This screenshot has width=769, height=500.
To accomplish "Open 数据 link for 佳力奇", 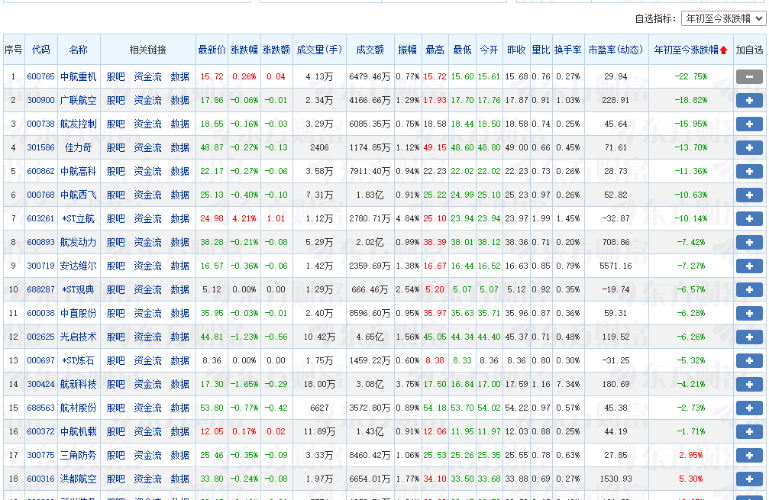I will [x=180, y=148].
